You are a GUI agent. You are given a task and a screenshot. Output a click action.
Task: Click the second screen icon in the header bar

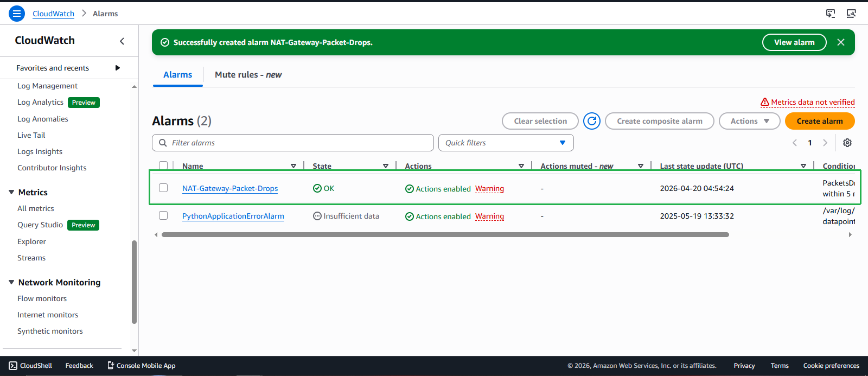(x=851, y=14)
